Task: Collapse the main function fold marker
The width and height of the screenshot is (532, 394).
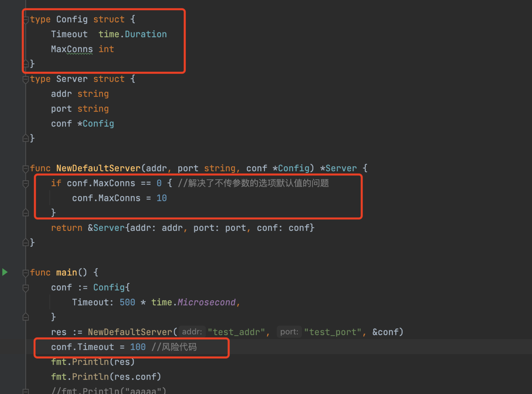Action: 26,273
